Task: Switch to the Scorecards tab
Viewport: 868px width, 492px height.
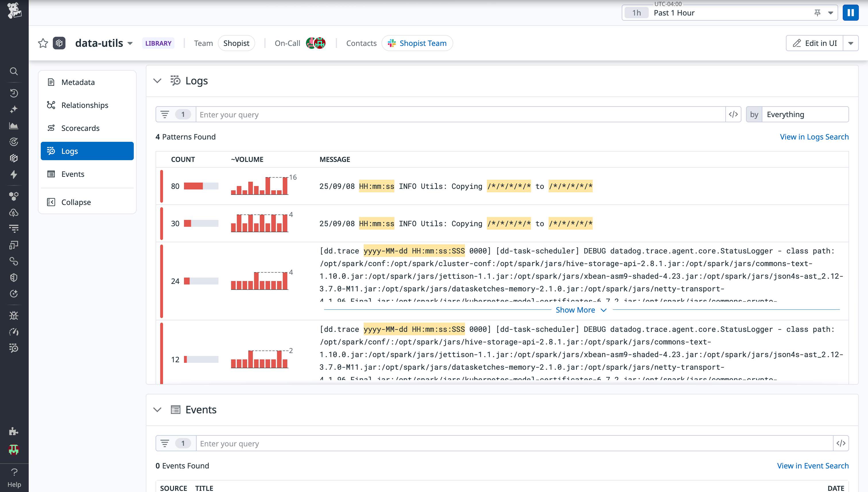Action: pyautogui.click(x=80, y=128)
